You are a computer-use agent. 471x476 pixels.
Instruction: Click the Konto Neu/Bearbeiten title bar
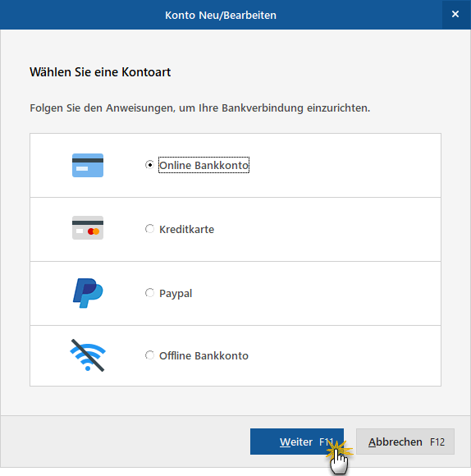(221, 15)
